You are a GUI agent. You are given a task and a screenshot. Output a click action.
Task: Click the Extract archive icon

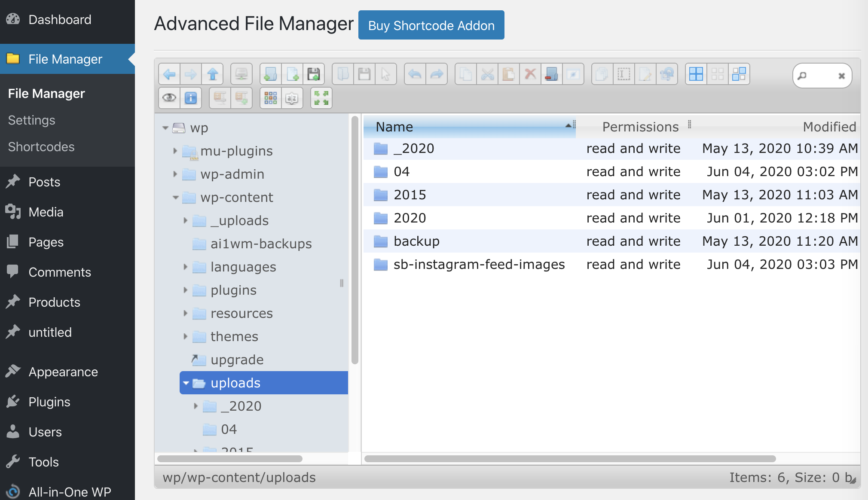point(220,98)
